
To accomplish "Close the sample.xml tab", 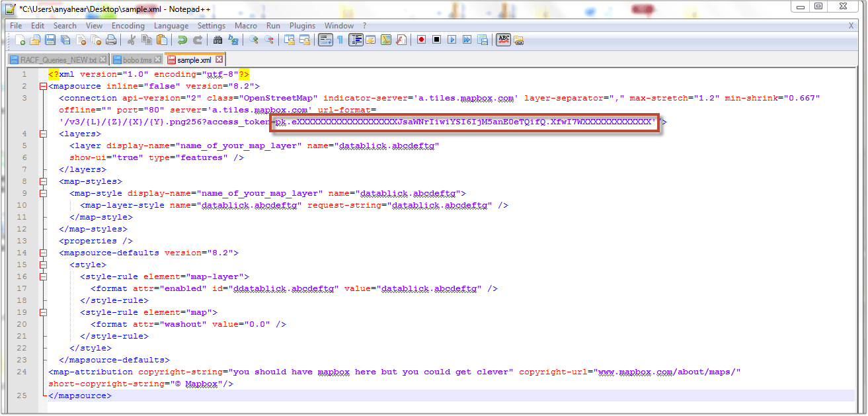I will point(219,60).
